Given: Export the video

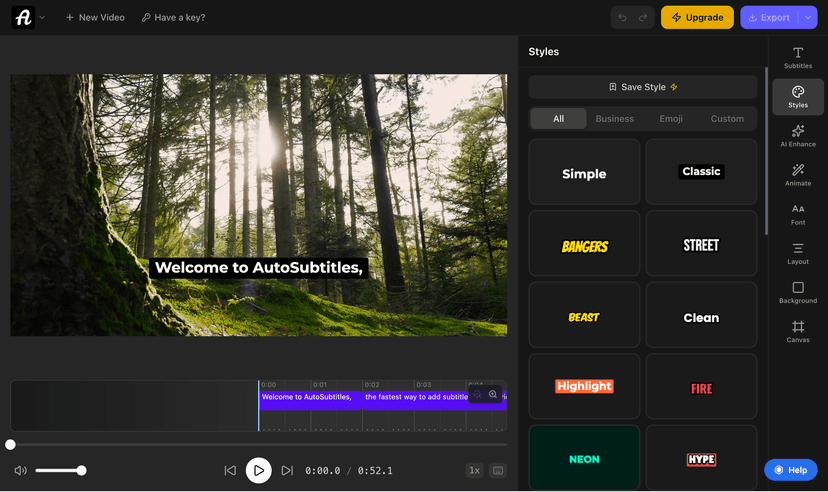Looking at the screenshot, I should click(x=769, y=17).
